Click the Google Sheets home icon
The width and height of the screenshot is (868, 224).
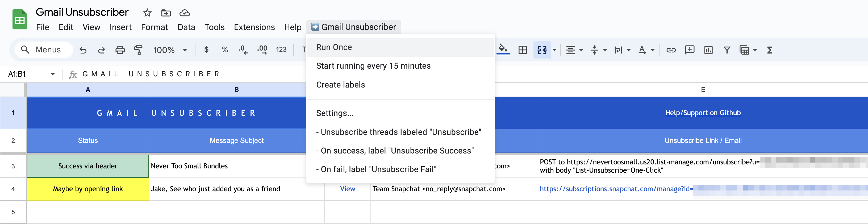click(19, 19)
